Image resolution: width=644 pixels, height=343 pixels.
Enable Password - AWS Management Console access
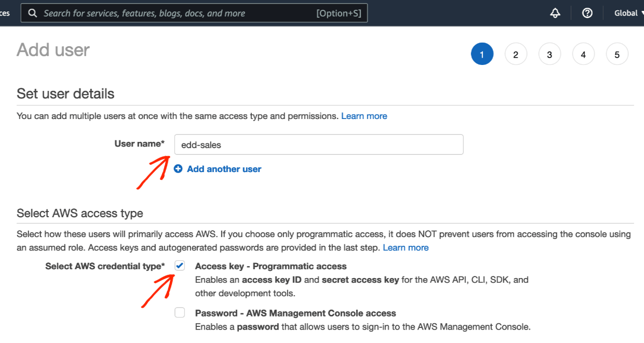pyautogui.click(x=179, y=312)
